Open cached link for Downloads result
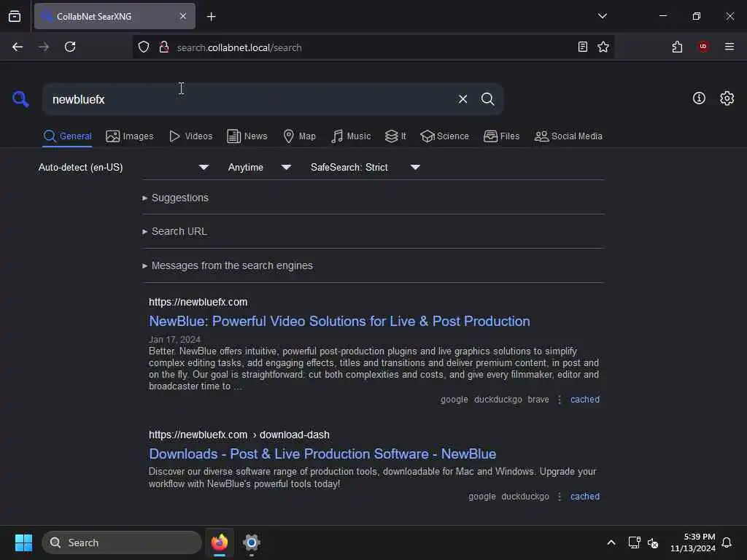This screenshot has height=560, width=747. coord(585,496)
